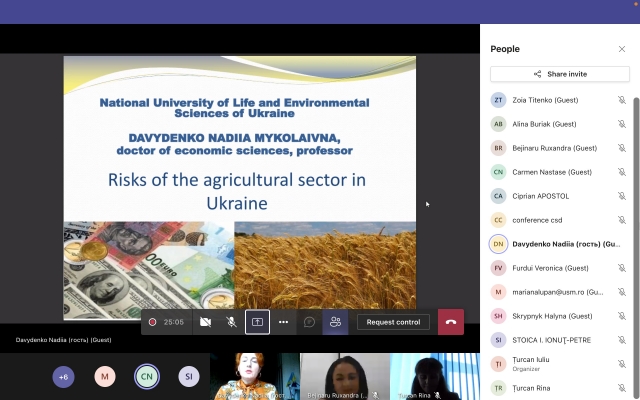Click muted mic icon for Ciprian APOSTOL
The width and height of the screenshot is (640, 400).
(x=622, y=196)
